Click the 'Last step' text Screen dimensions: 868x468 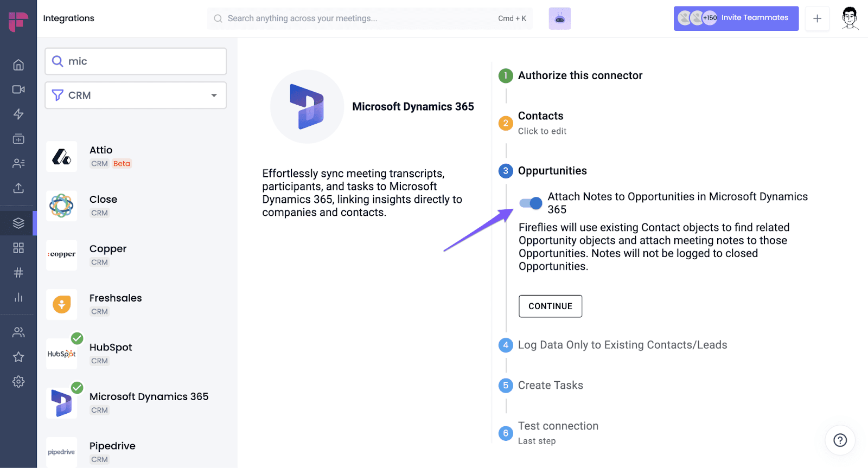pos(537,441)
